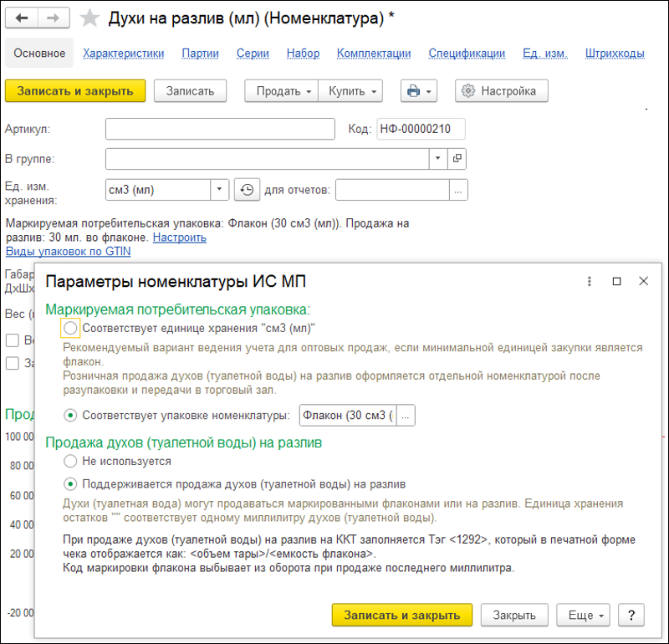This screenshot has height=644, width=669.
Task: Click the history clock icon by unit field
Action: click(x=247, y=190)
